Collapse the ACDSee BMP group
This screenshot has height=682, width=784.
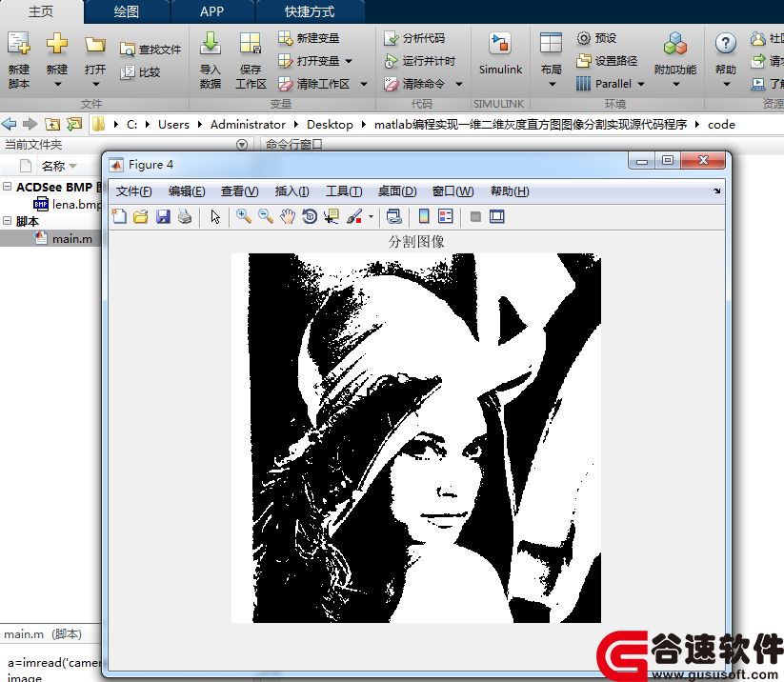[7, 187]
